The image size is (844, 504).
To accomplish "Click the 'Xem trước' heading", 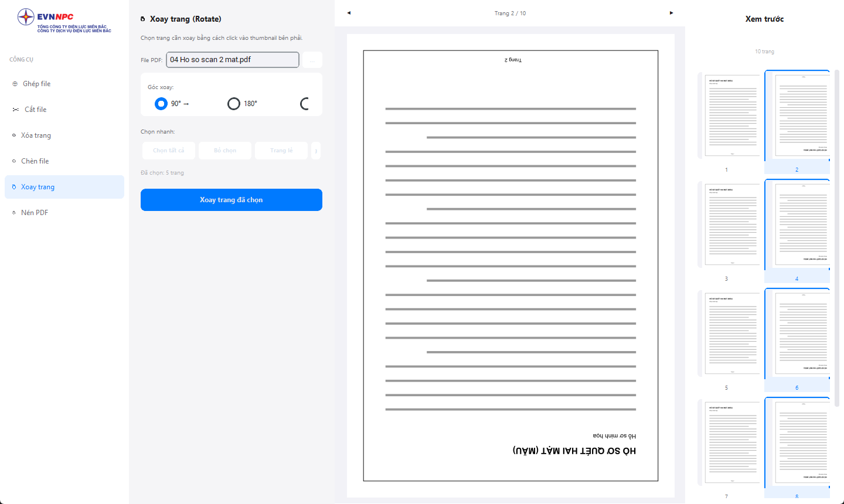I will (764, 19).
